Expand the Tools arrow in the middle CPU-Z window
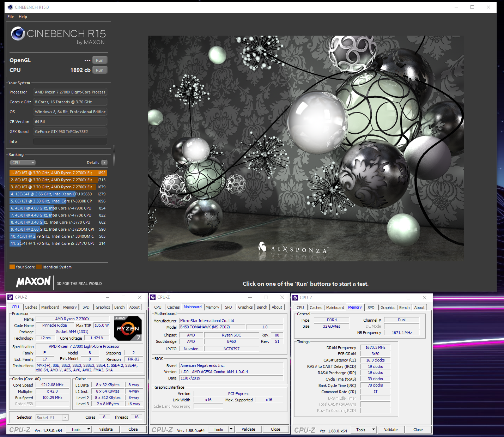This screenshot has width=504, height=437. click(x=231, y=429)
